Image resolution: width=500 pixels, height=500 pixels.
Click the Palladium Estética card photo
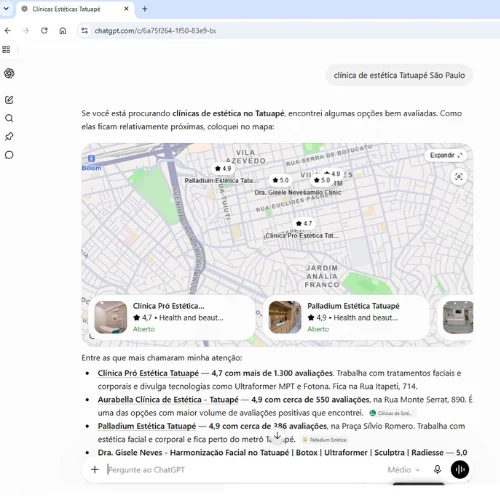[285, 317]
